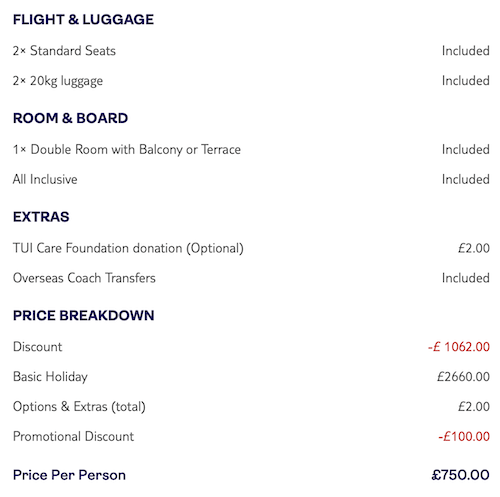Click the £2.00 donation amount
Viewport: 500px width, 497px height.
pos(474,248)
